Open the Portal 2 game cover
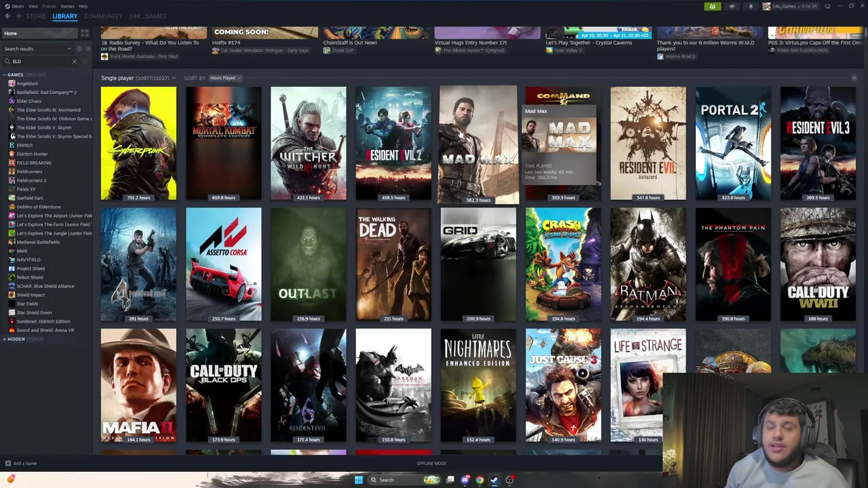Viewport: 868px width, 488px height. (x=733, y=143)
